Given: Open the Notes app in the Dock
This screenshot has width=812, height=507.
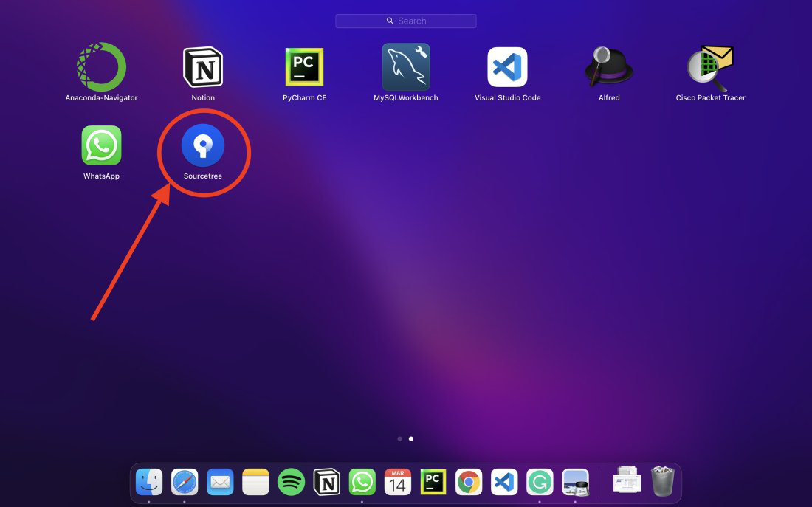Looking at the screenshot, I should click(x=256, y=482).
